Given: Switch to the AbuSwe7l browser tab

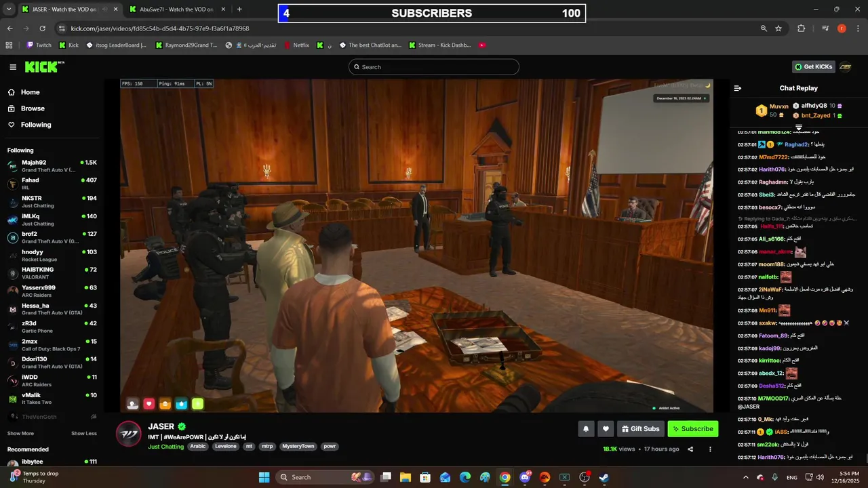Looking at the screenshot, I should point(176,9).
